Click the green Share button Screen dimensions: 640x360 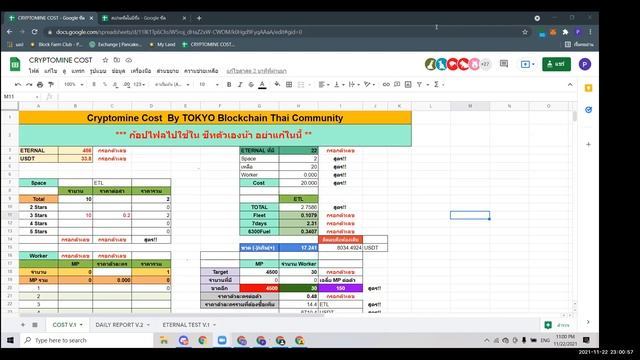tap(556, 64)
